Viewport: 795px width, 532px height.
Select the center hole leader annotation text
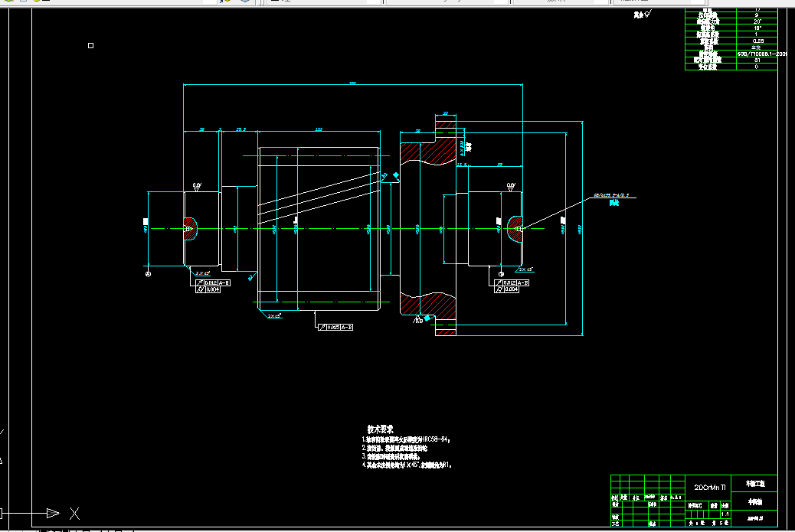(611, 195)
